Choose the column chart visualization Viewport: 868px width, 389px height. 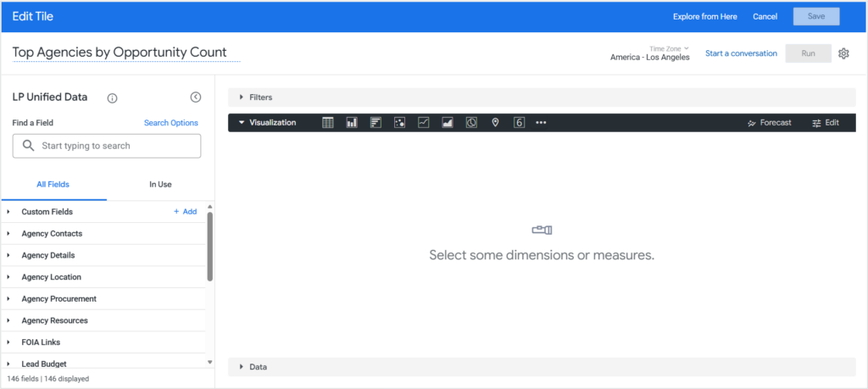point(352,123)
